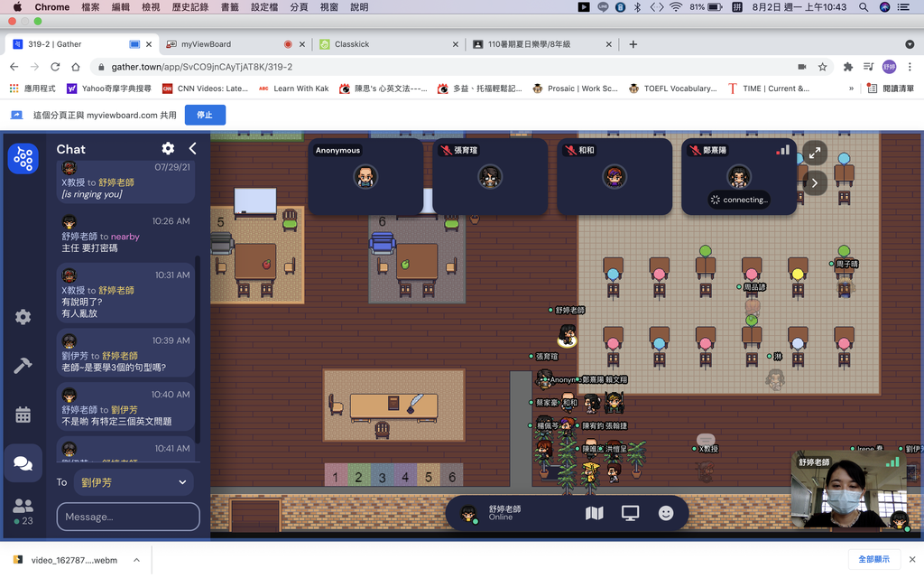924x578 pixels.
Task: Open the To recipient dropdown 劉伊芳
Action: point(134,482)
